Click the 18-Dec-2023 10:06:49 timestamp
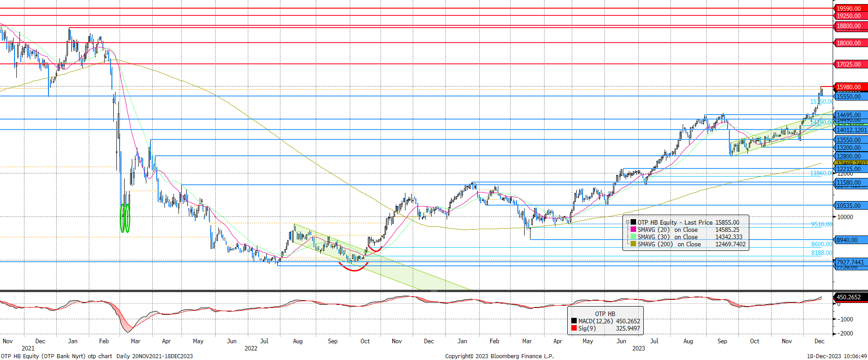The image size is (868, 360). 837,356
